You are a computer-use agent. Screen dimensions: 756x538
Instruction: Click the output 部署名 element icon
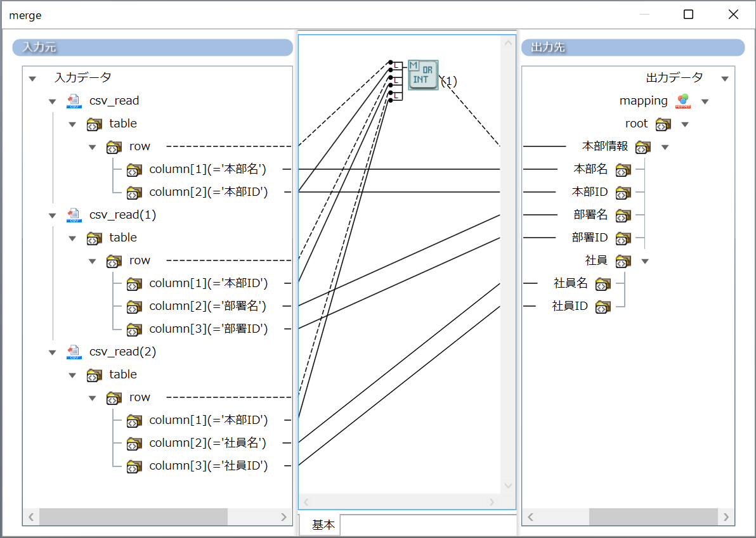(x=623, y=215)
